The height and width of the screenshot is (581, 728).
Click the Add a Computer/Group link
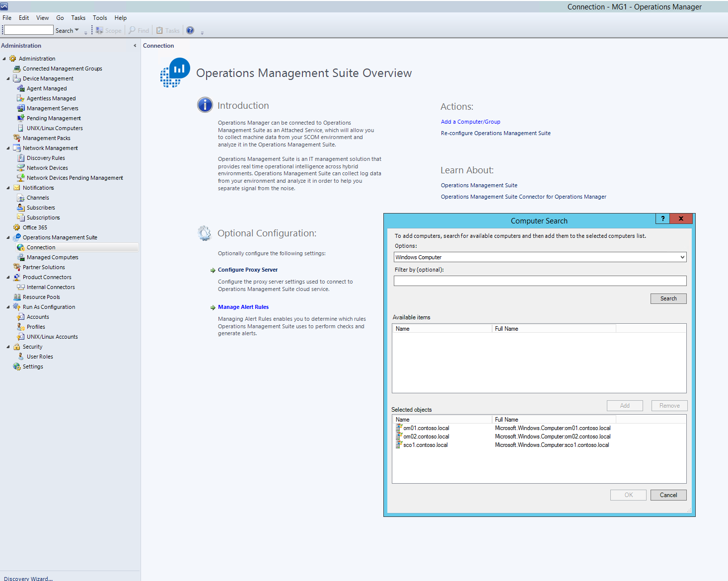pos(471,122)
